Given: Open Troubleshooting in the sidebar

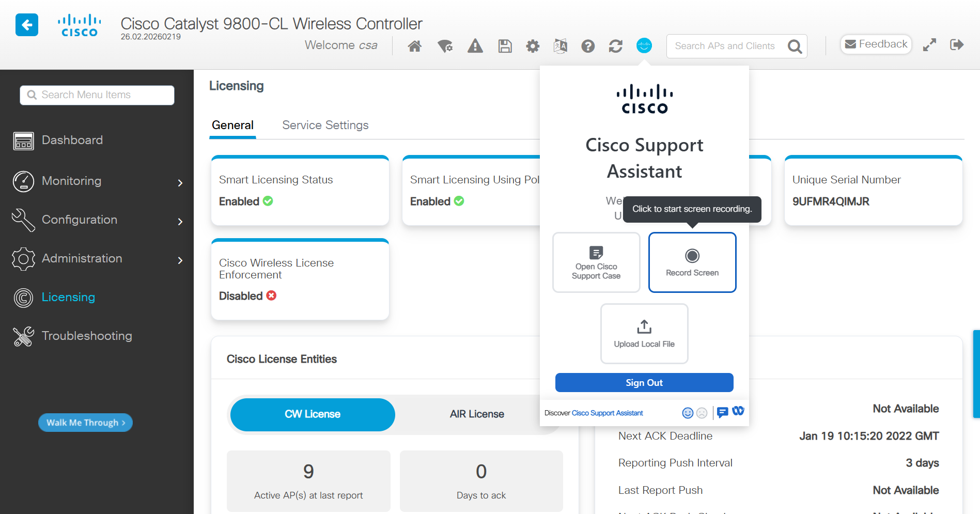Looking at the screenshot, I should [87, 336].
